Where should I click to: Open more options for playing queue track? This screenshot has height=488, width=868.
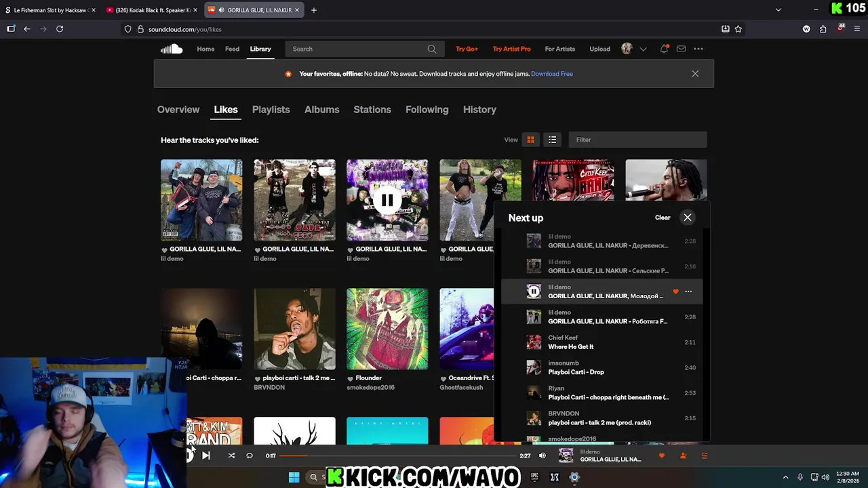(x=688, y=291)
